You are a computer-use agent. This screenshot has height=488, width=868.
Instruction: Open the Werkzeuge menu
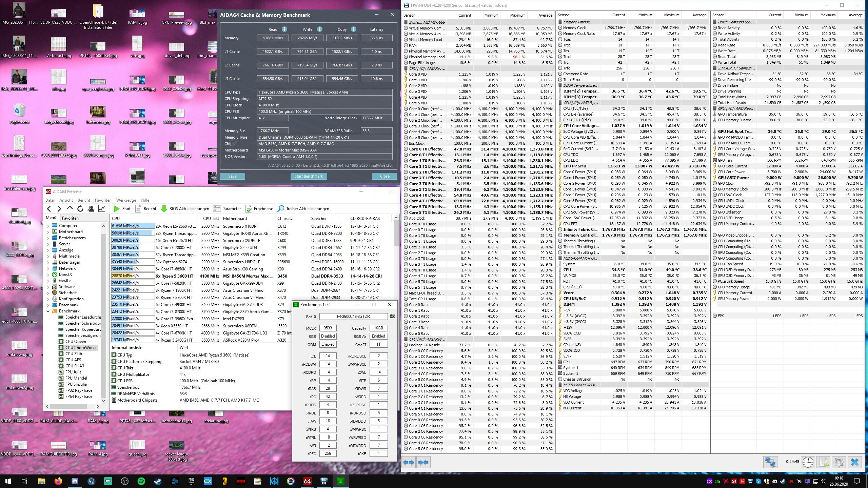click(x=126, y=200)
